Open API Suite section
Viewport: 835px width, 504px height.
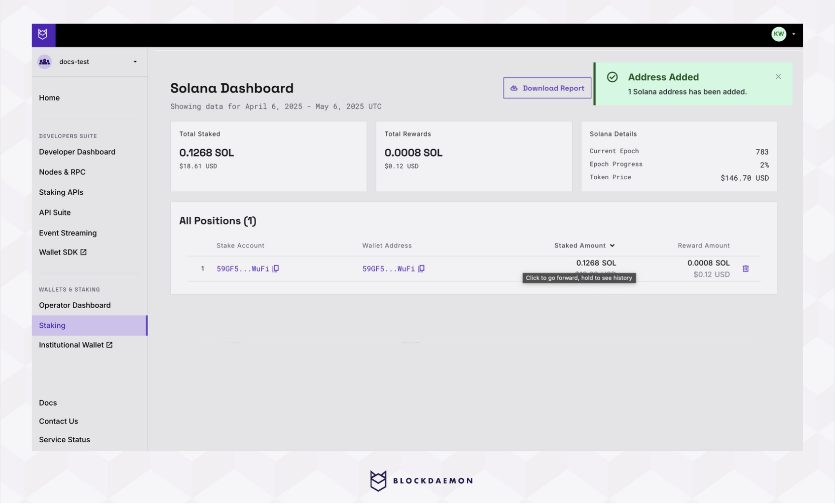tap(55, 212)
